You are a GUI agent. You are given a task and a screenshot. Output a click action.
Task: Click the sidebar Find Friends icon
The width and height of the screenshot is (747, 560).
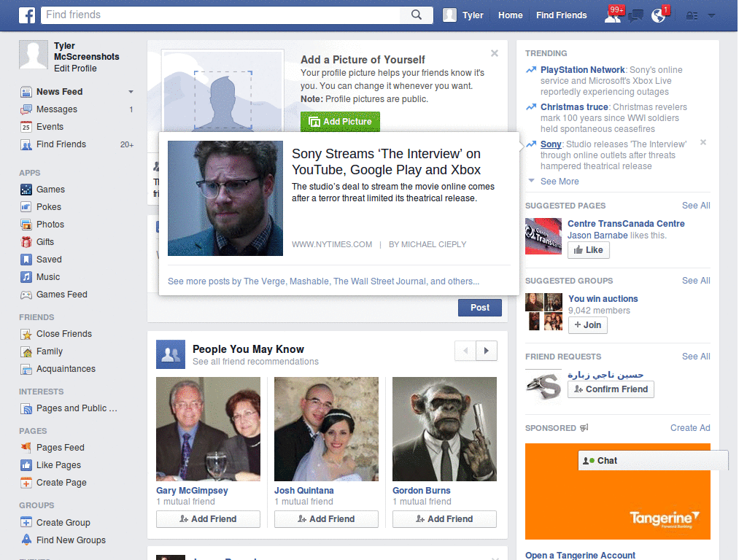click(26, 144)
